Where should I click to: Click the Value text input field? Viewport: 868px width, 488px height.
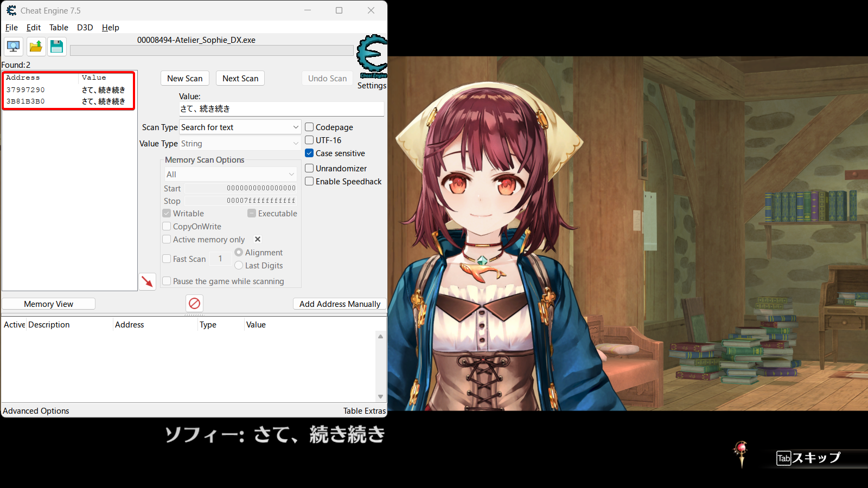[281, 109]
